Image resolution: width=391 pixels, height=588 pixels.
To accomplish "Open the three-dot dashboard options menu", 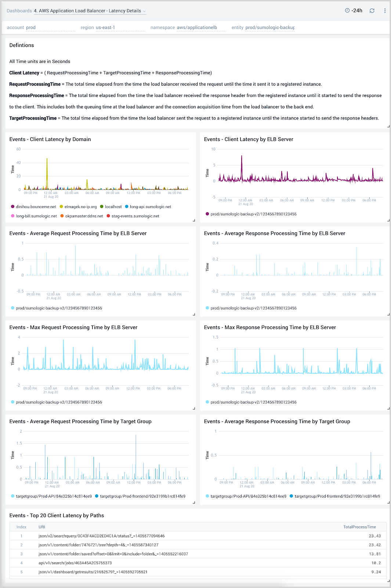I will coord(384,11).
